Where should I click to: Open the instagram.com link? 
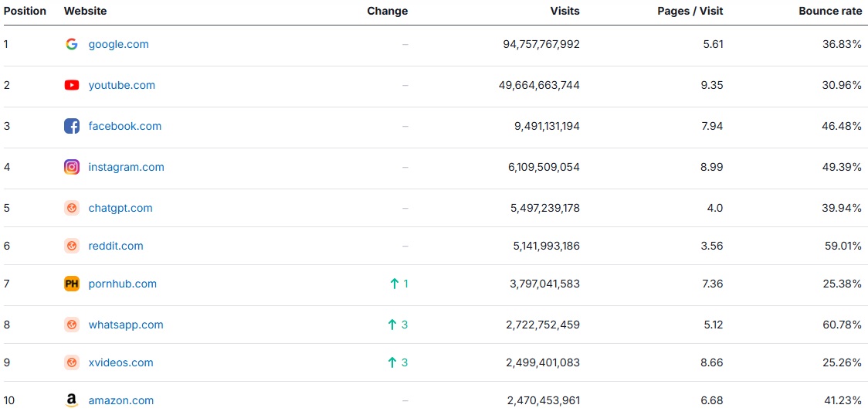click(126, 167)
